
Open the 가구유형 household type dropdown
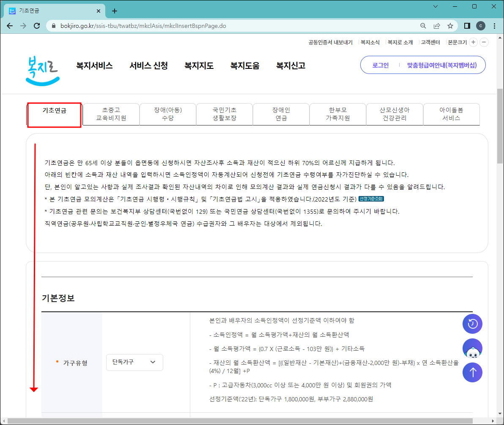[134, 362]
